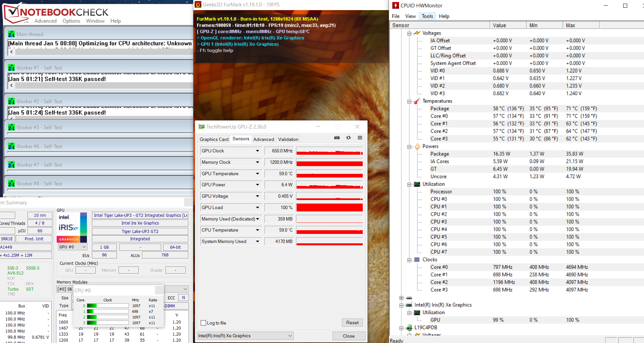Open the Options menu in Prime95
The width and height of the screenshot is (644, 343).
pos(71,21)
